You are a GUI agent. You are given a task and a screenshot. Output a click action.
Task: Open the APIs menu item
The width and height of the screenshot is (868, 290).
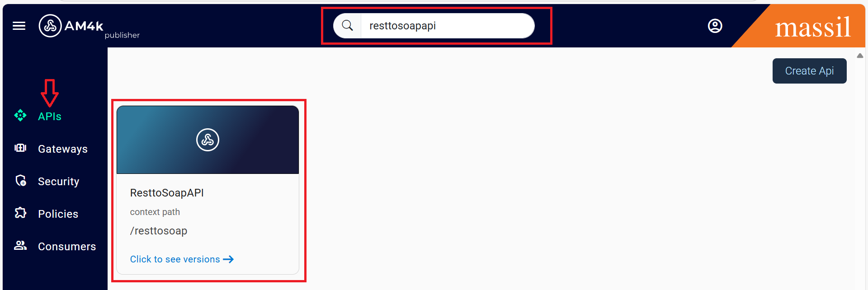(x=50, y=117)
